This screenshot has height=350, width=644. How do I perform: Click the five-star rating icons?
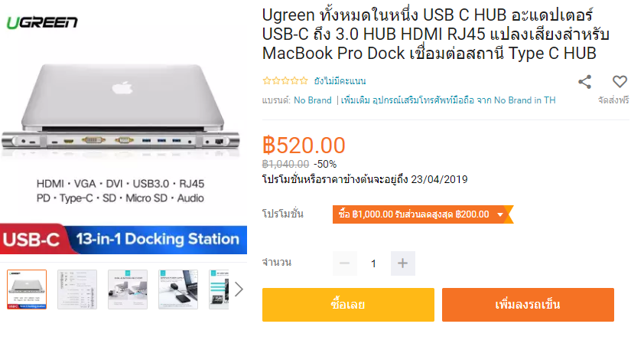point(285,80)
